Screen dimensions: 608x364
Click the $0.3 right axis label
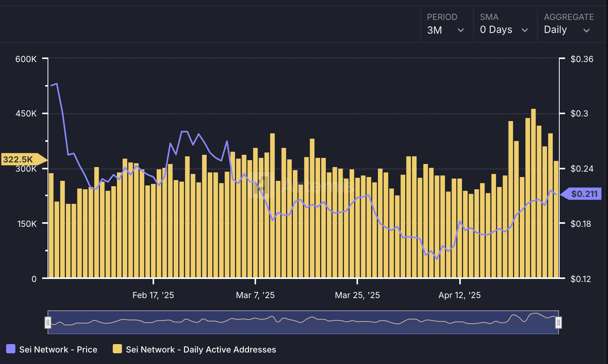[579, 113]
